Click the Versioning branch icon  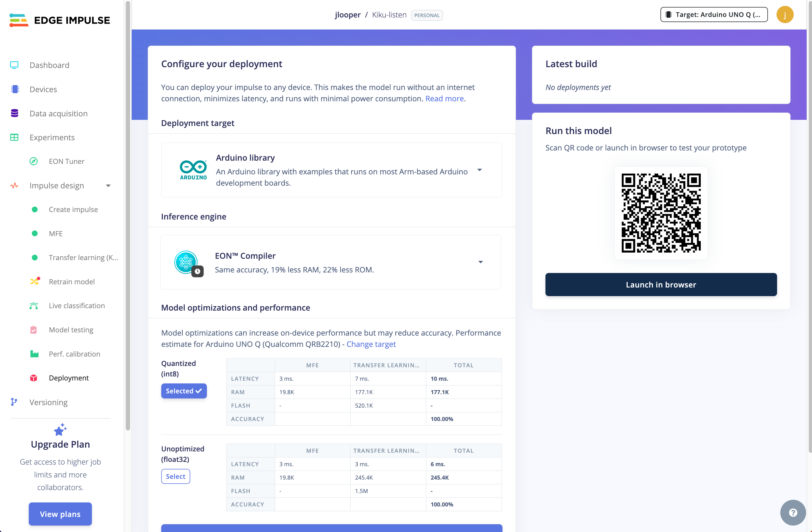[14, 402]
